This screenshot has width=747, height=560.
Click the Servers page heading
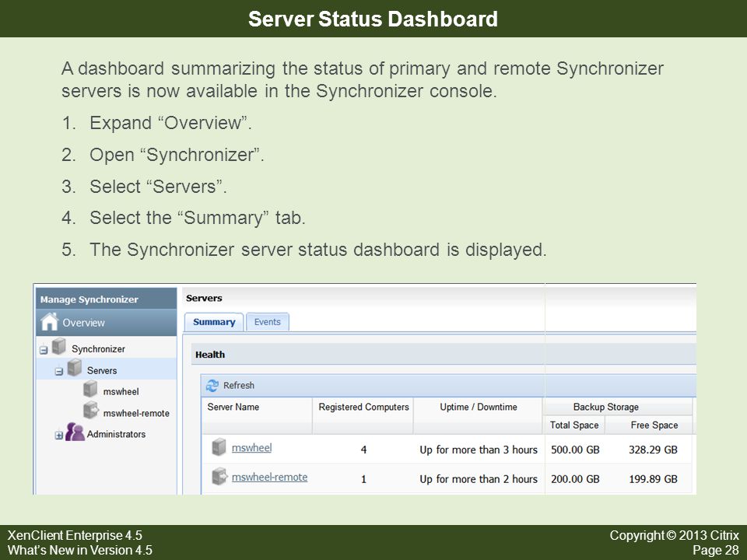204,299
